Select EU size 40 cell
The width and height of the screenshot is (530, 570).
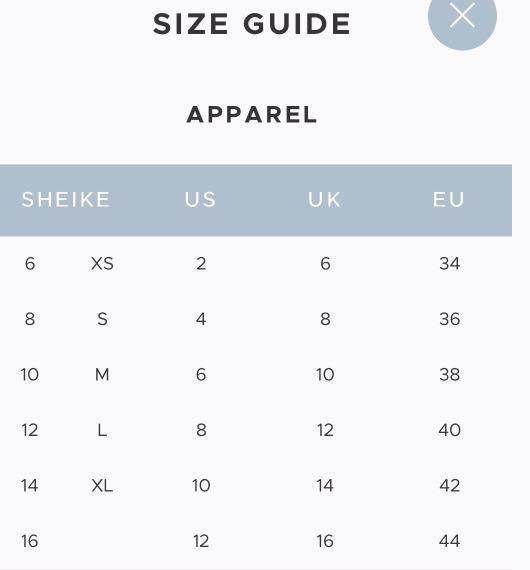pyautogui.click(x=450, y=430)
